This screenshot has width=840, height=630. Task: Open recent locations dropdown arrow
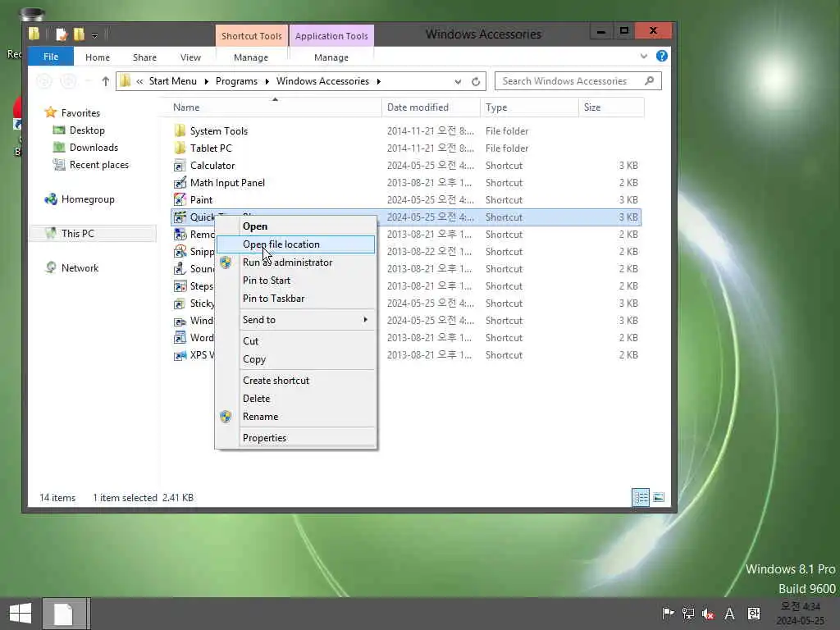pyautogui.click(x=89, y=81)
